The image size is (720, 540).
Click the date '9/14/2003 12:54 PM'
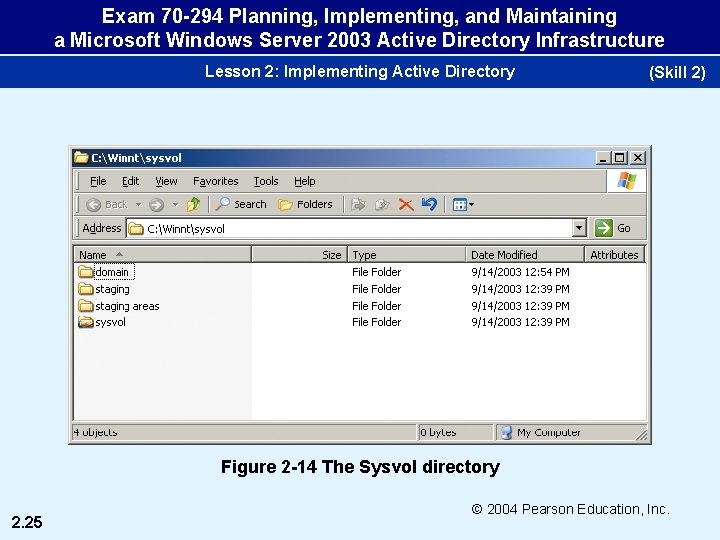click(520, 272)
